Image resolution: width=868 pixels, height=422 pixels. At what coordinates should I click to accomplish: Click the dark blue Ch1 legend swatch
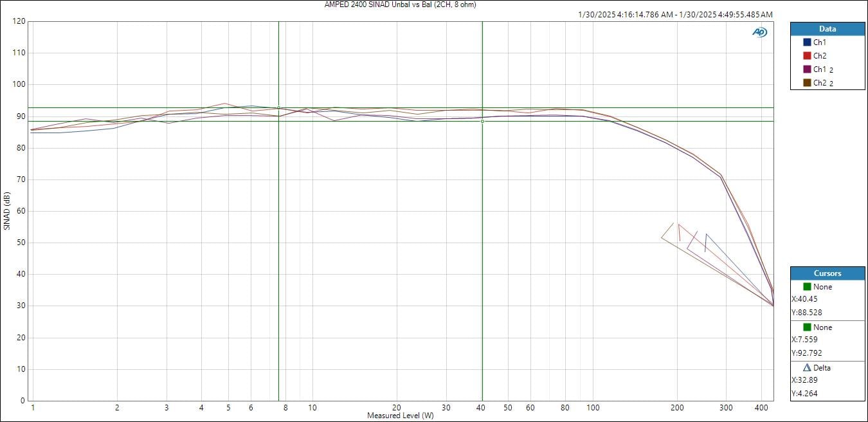[807, 42]
